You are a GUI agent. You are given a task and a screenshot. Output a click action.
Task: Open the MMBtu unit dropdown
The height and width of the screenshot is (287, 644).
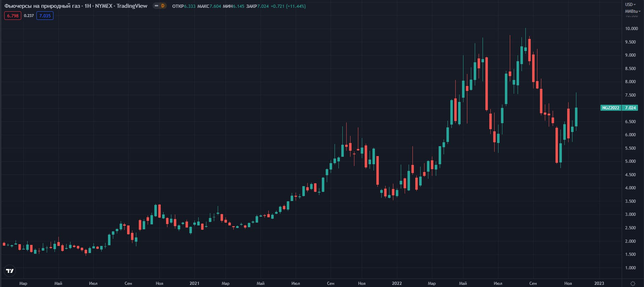(x=633, y=11)
